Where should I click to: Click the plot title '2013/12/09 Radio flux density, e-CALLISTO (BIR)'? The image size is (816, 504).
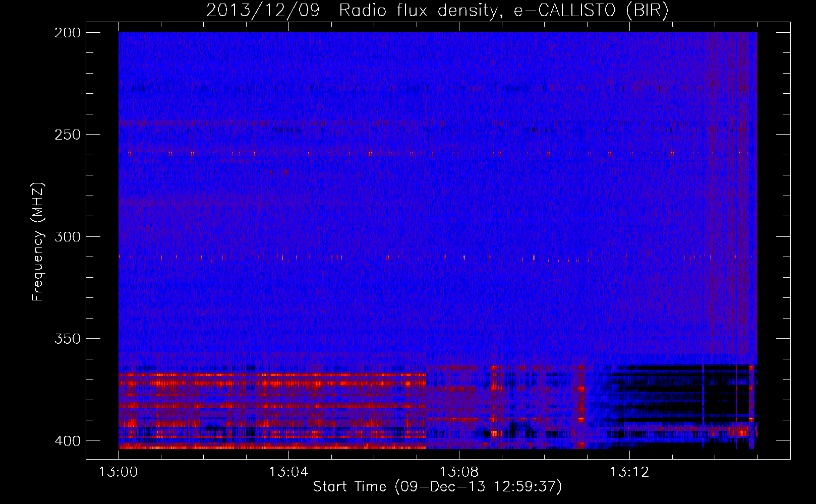(437, 10)
